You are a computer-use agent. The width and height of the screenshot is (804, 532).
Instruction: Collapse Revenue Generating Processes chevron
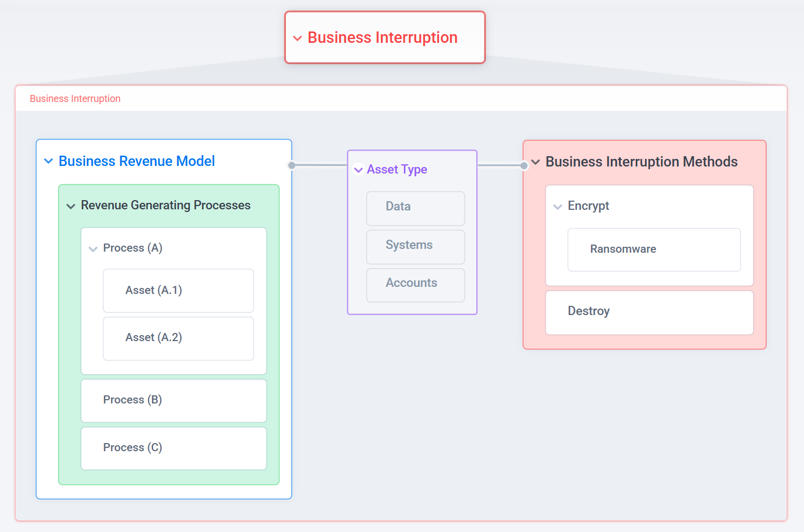click(x=71, y=206)
